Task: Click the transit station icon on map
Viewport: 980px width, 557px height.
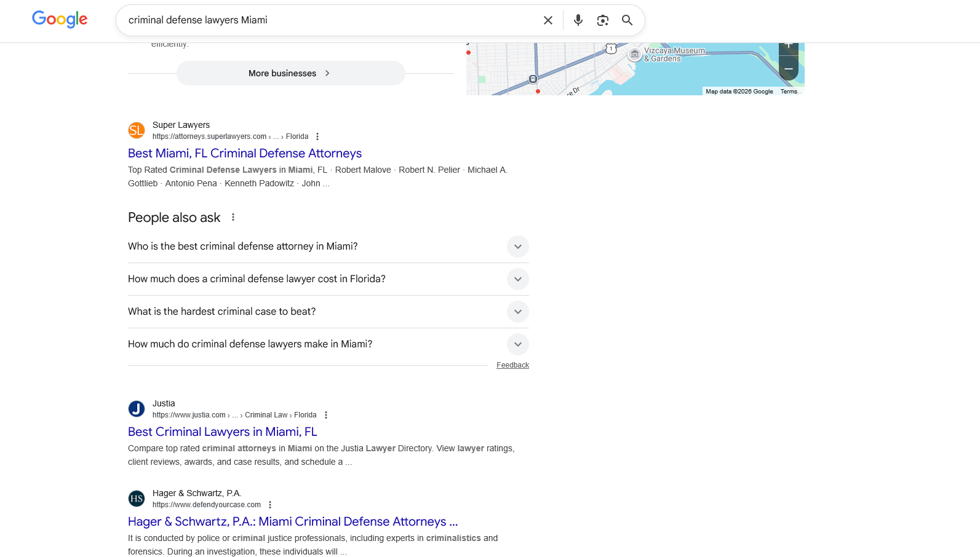Action: (533, 79)
